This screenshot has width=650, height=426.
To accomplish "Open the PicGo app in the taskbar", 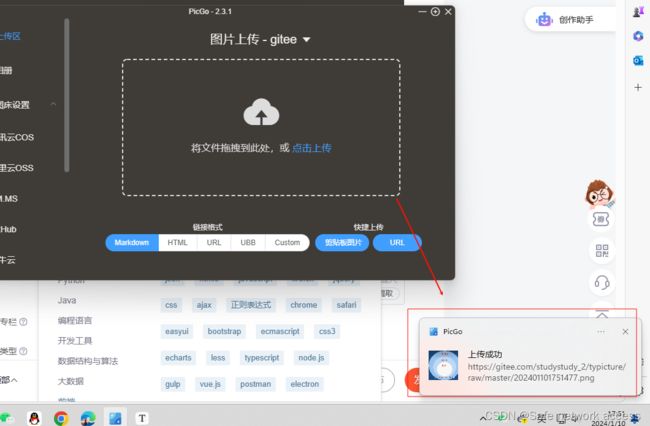I will tap(115, 418).
